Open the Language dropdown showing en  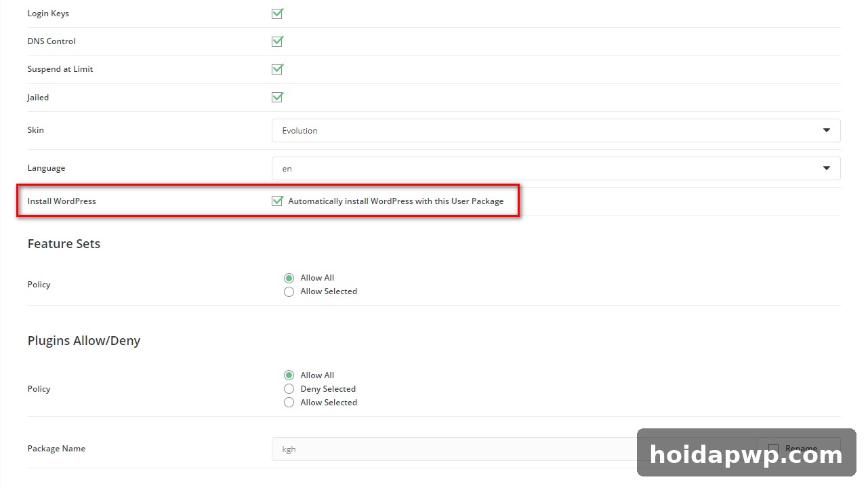click(556, 169)
